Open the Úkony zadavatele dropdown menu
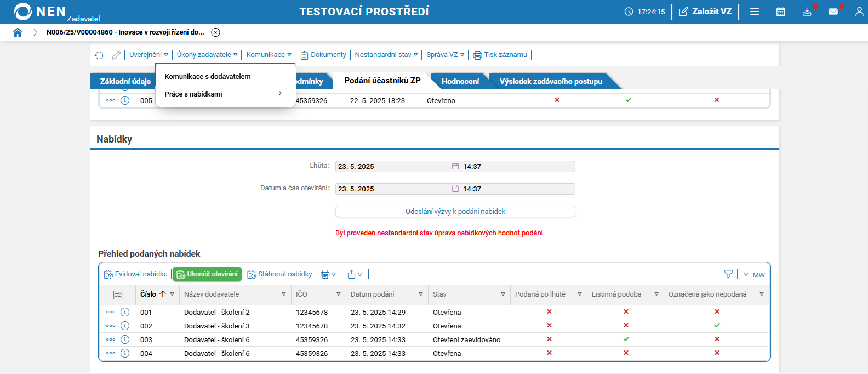This screenshot has width=868, height=374. click(207, 55)
